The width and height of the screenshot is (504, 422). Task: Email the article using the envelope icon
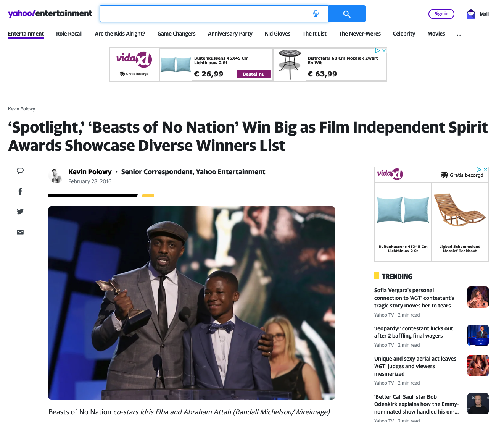click(x=20, y=232)
